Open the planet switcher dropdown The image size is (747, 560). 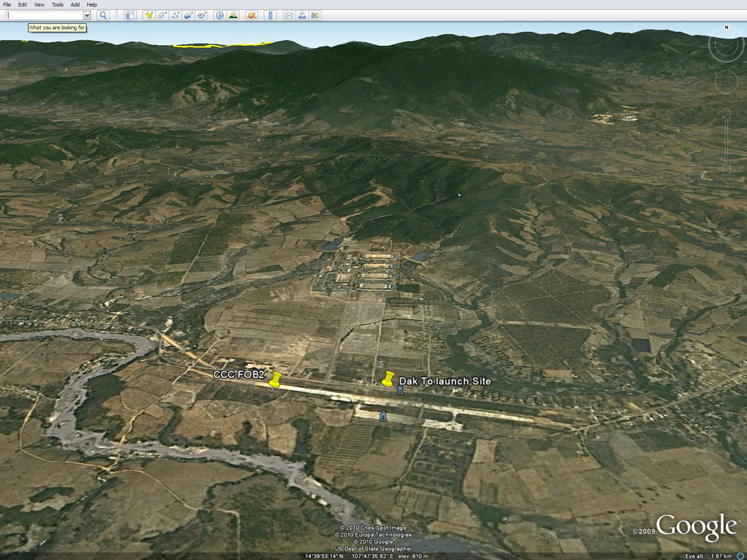click(251, 15)
